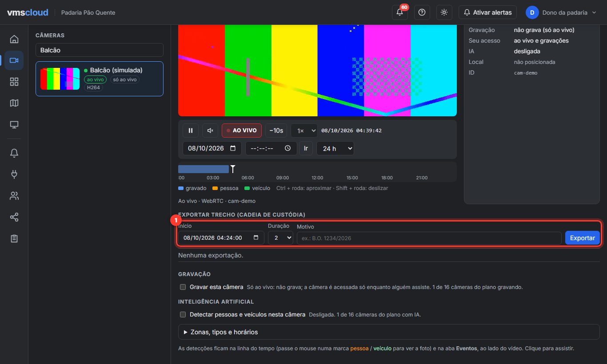Jump back with the −10s button
The image size is (607, 364).
(276, 131)
